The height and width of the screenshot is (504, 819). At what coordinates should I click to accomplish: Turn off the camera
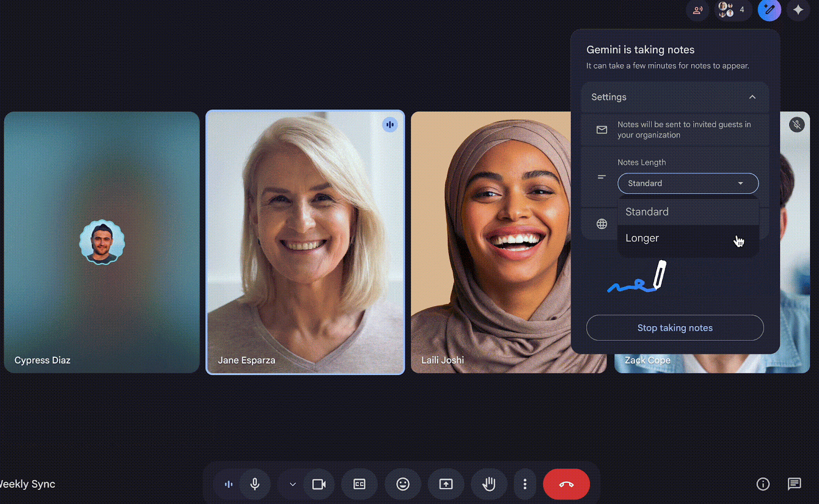(318, 484)
